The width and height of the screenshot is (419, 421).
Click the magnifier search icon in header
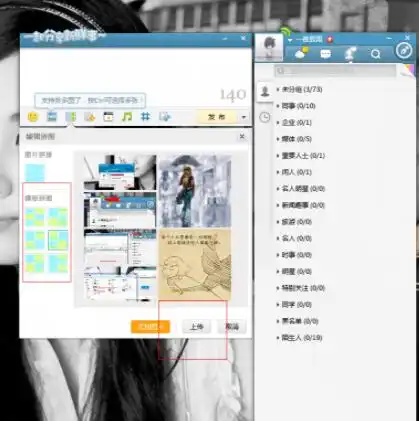point(376,54)
